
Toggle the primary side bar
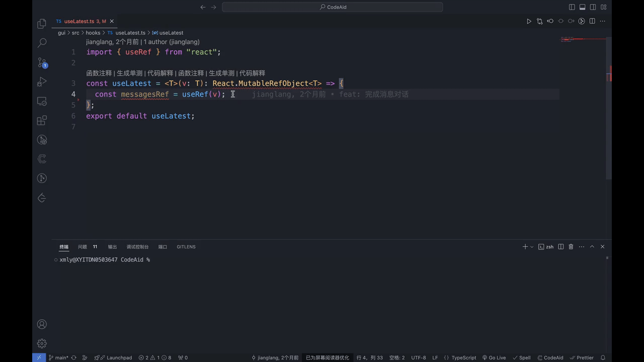(572, 7)
